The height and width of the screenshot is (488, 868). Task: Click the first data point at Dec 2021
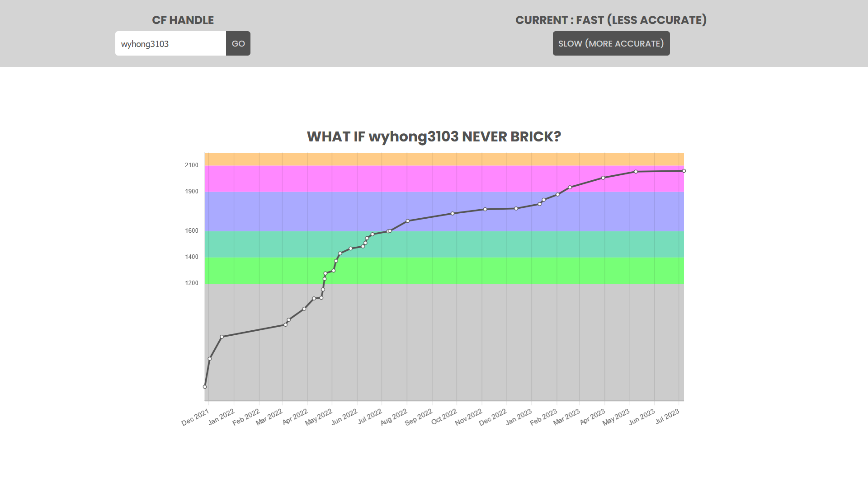[205, 387]
